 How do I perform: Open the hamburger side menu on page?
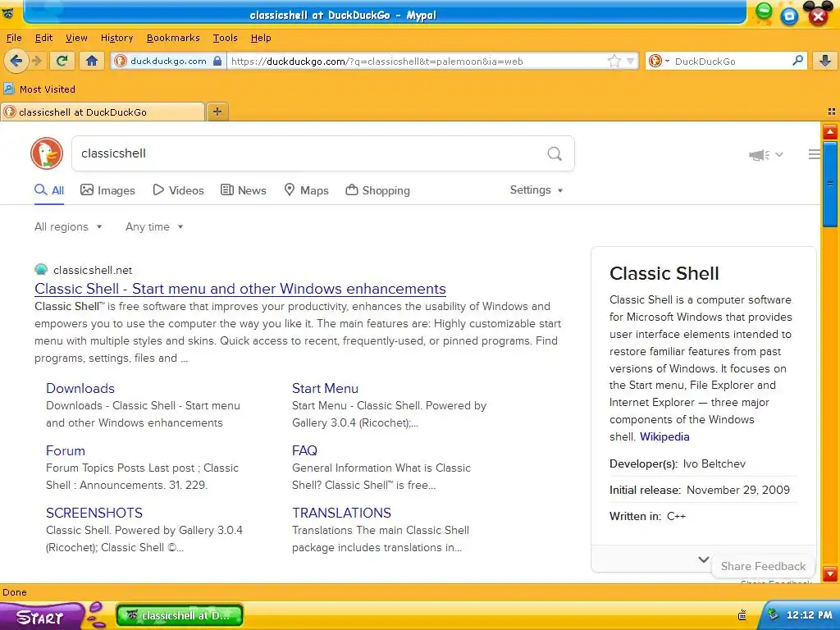coord(815,154)
